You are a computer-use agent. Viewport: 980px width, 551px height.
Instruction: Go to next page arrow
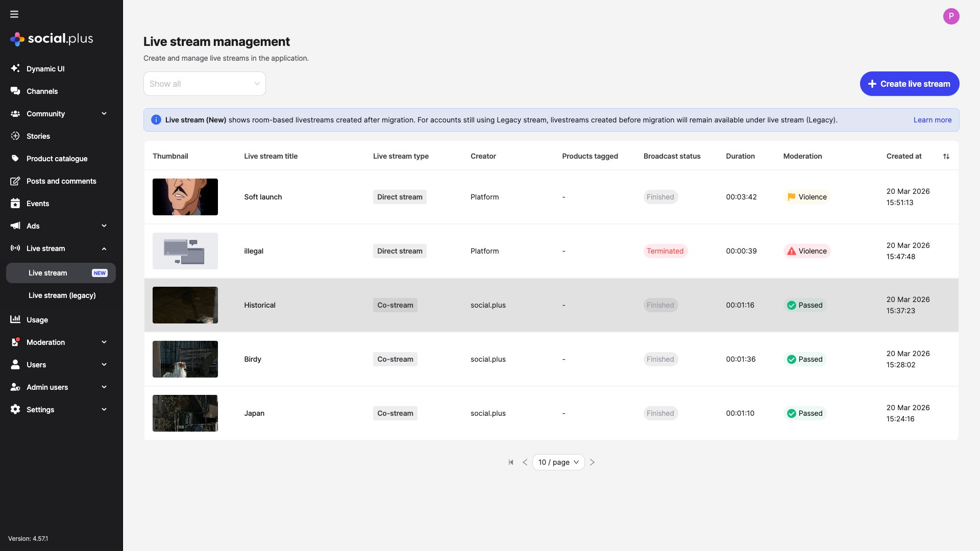(592, 462)
